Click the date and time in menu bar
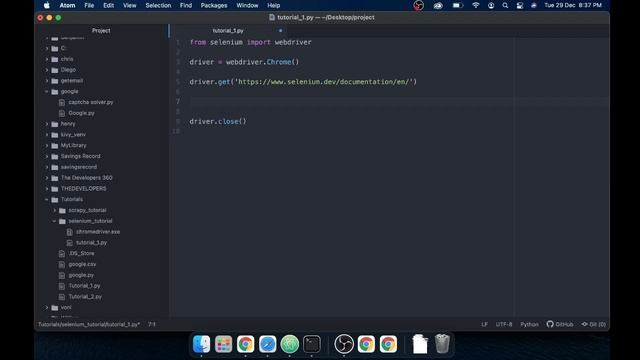 573,5
